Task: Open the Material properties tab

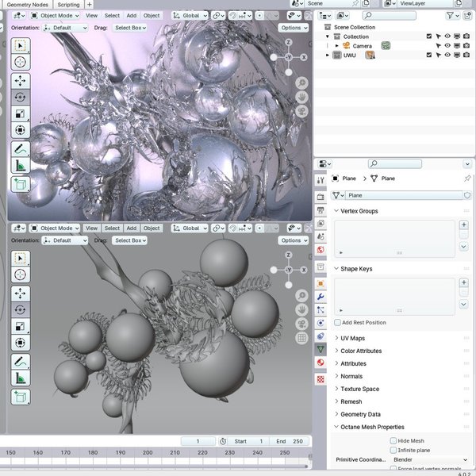Action: (x=321, y=363)
